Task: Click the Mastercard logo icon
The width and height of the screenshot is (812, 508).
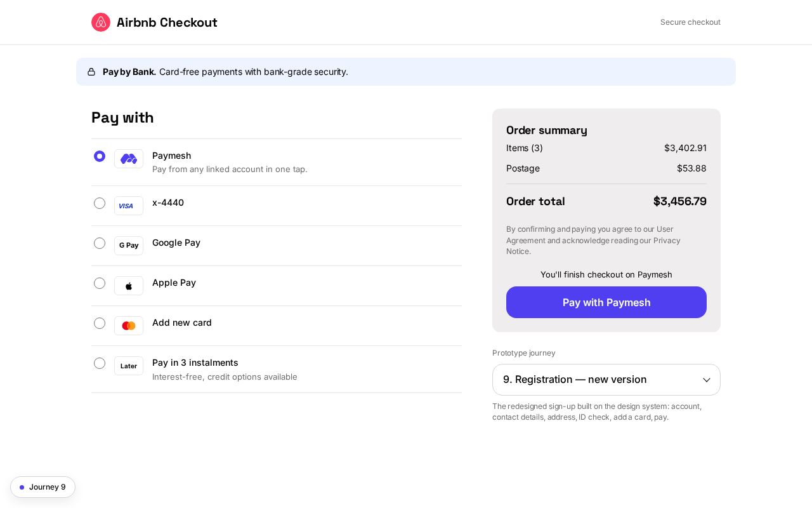Action: (x=129, y=326)
